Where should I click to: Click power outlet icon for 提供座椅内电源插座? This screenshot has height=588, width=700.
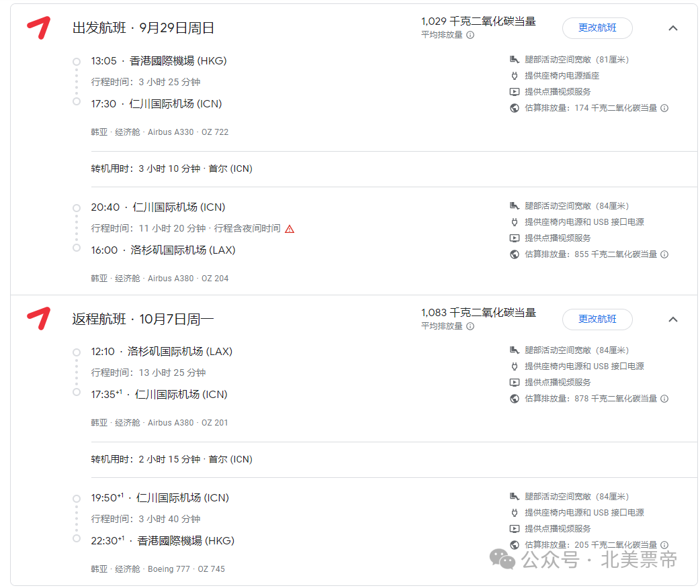click(x=515, y=75)
